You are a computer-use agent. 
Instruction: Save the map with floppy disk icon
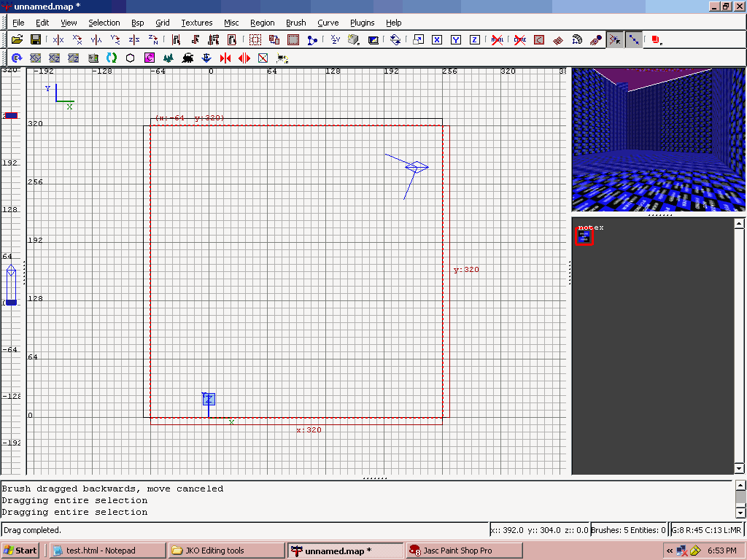pyautogui.click(x=36, y=40)
